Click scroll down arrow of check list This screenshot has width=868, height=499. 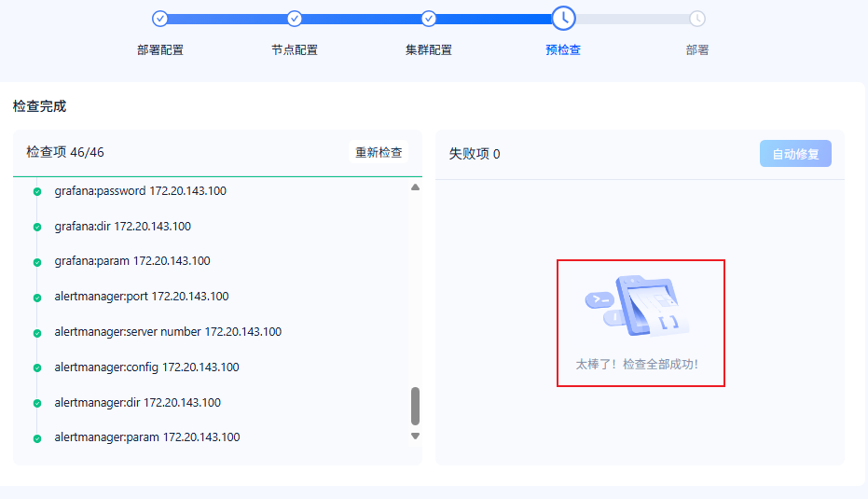415,437
